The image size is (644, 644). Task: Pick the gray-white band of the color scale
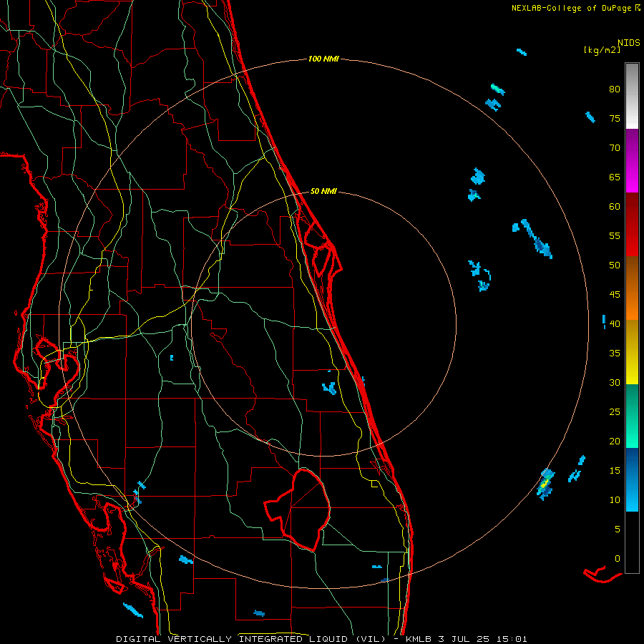click(x=632, y=96)
